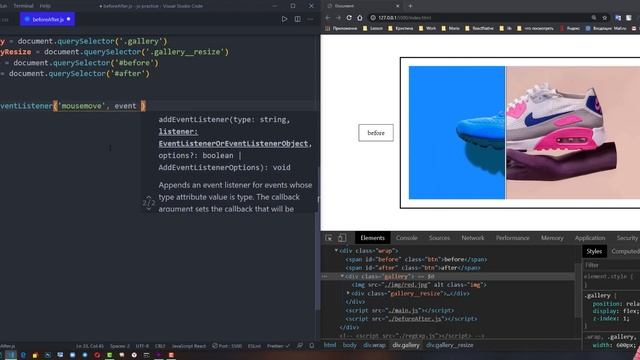Change the Spaces indentation setting
The image size is (640, 360).
coord(120,346)
